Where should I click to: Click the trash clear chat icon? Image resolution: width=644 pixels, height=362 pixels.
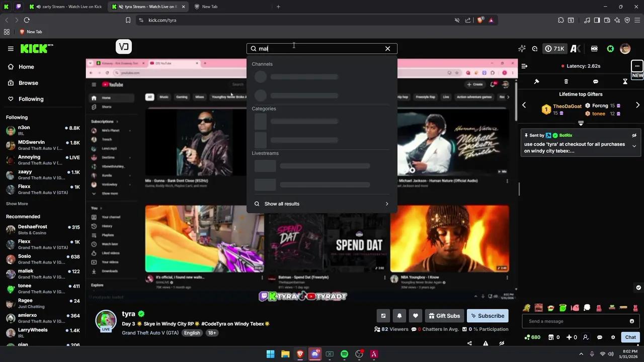(x=566, y=81)
